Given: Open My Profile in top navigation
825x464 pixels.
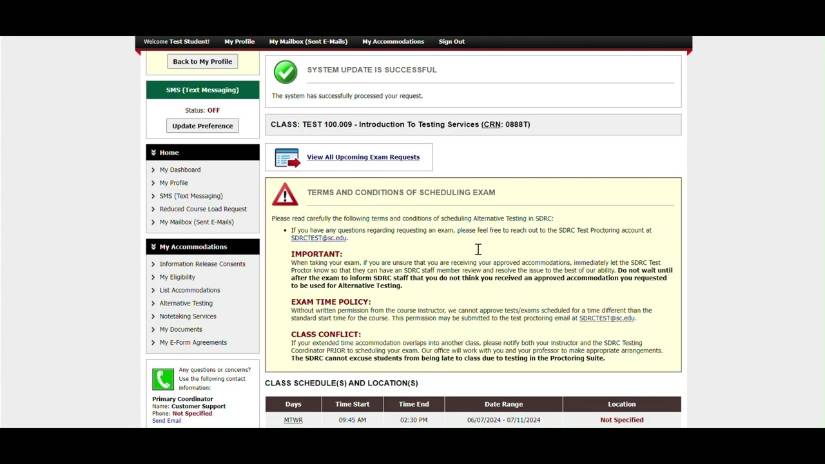Looking at the screenshot, I should (x=239, y=42).
